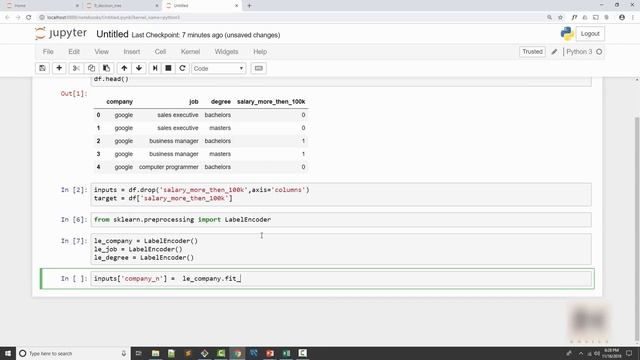This screenshot has height=360, width=640.
Task: Click the pencil edit mode icon
Action: [x=554, y=52]
